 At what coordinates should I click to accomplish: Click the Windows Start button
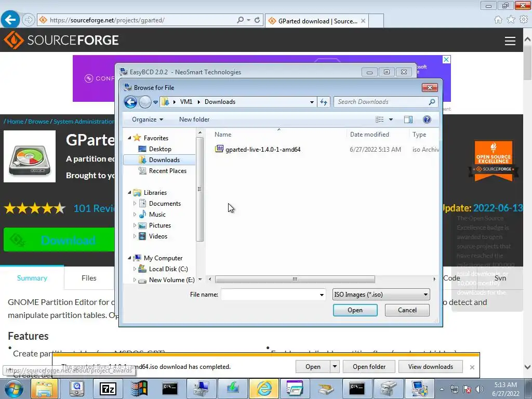tap(14, 389)
